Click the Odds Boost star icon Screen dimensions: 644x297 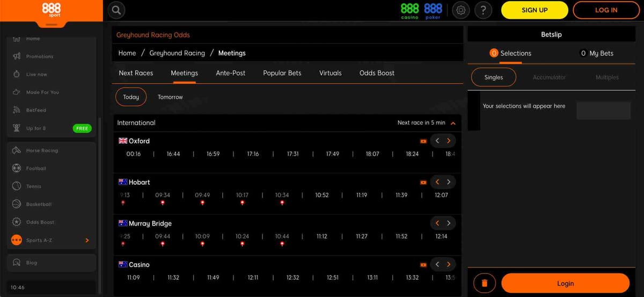coord(17,222)
